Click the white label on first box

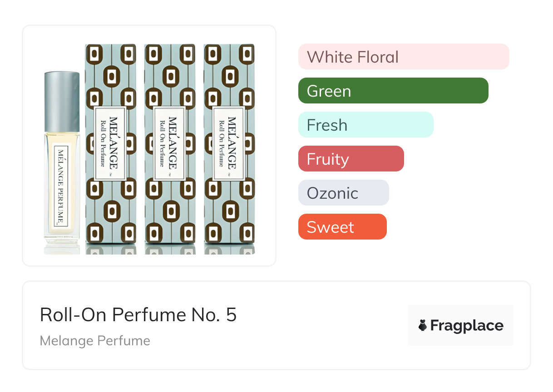[111, 144]
